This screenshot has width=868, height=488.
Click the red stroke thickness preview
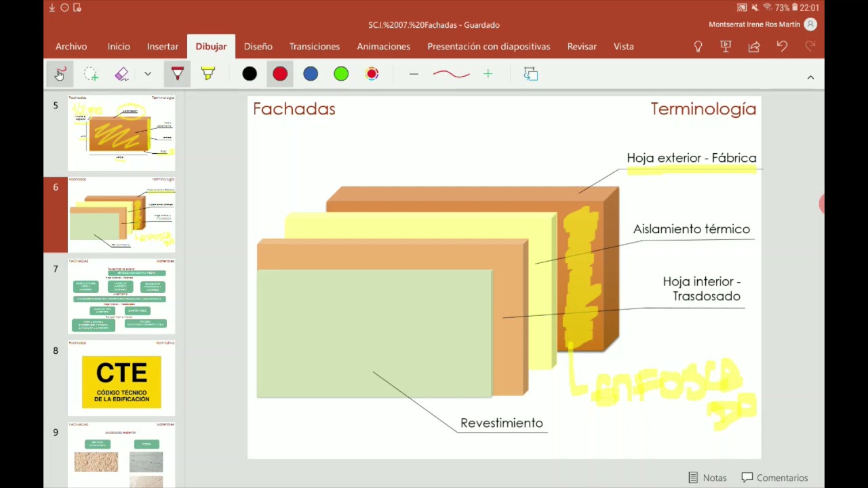[x=451, y=74]
